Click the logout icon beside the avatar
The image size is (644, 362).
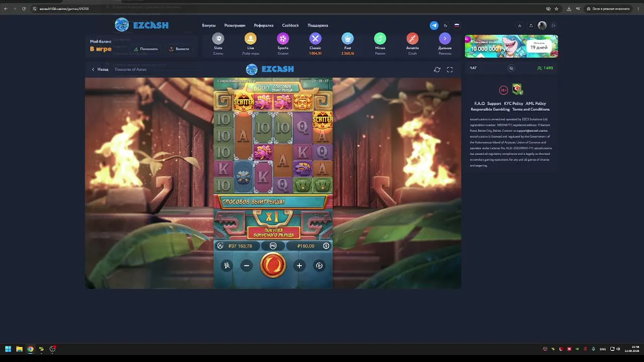tap(553, 25)
